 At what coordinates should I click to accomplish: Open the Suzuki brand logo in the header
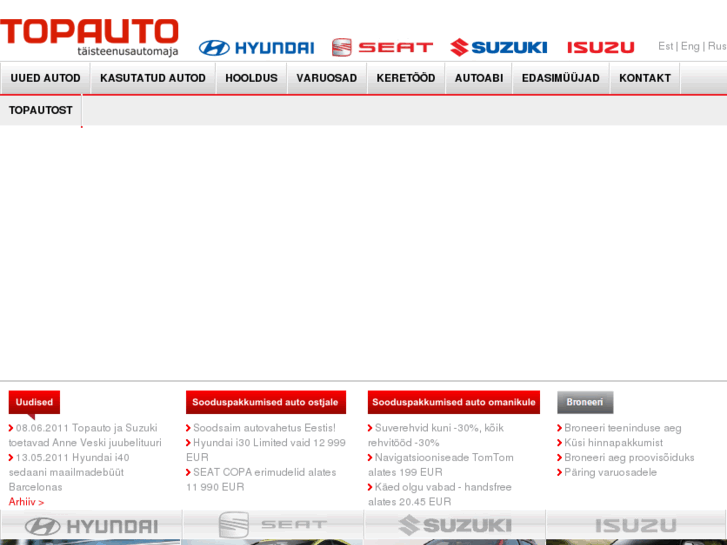498,47
